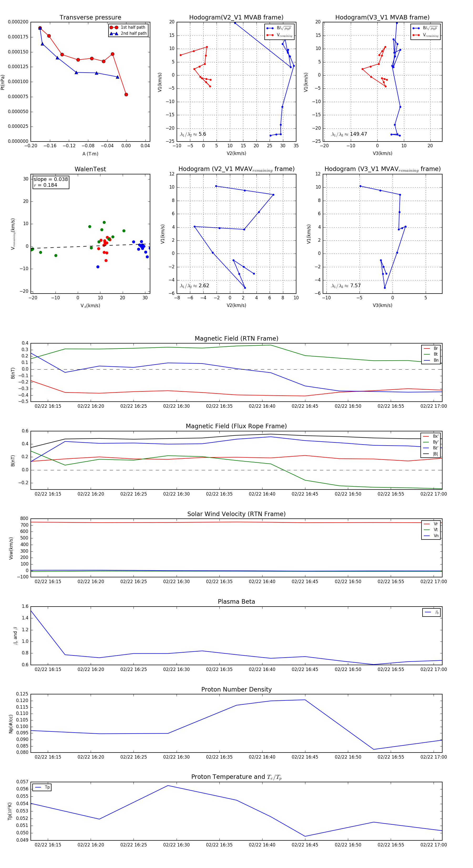The width and height of the screenshot is (473, 868).
Task: Click the 'Bt' legend entry
Action: pos(431,354)
